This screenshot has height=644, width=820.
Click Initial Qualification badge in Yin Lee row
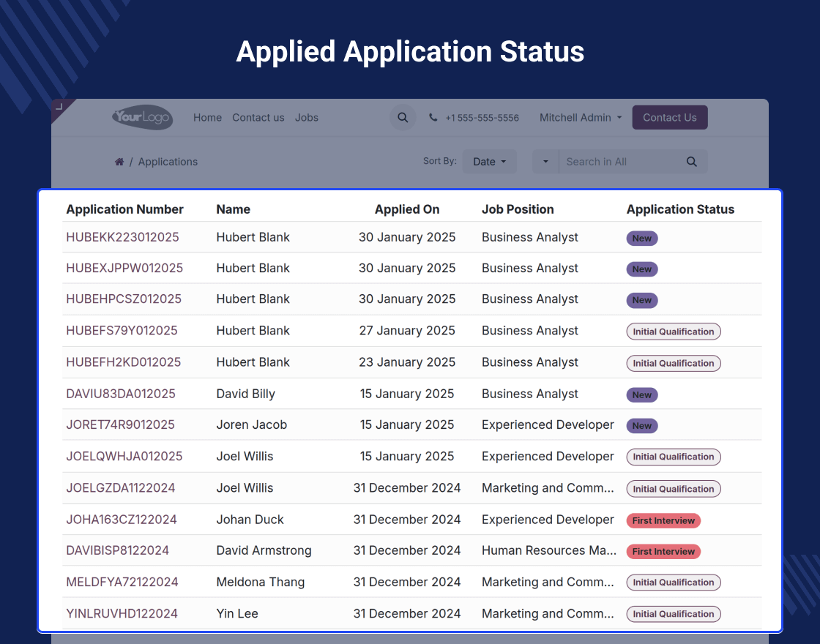pyautogui.click(x=673, y=614)
